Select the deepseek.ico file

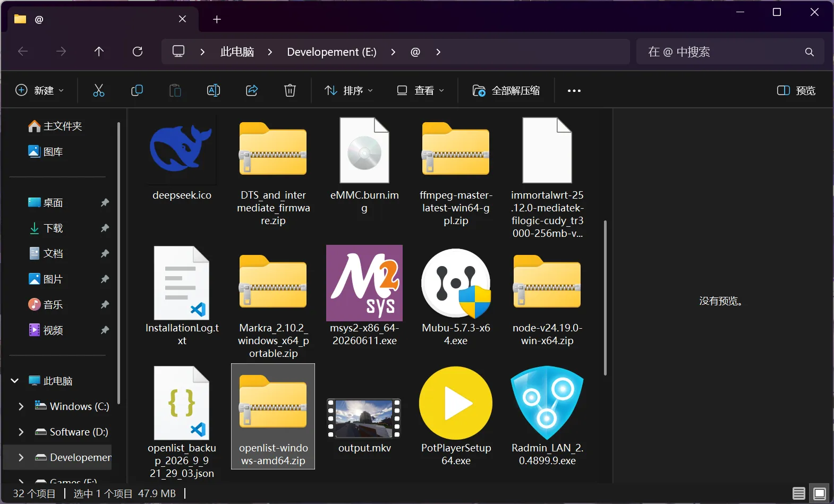click(x=182, y=159)
